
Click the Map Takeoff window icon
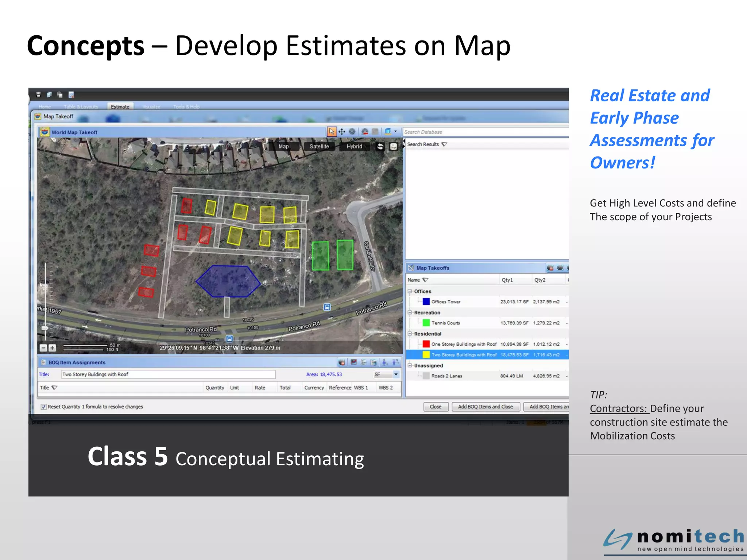[38, 116]
